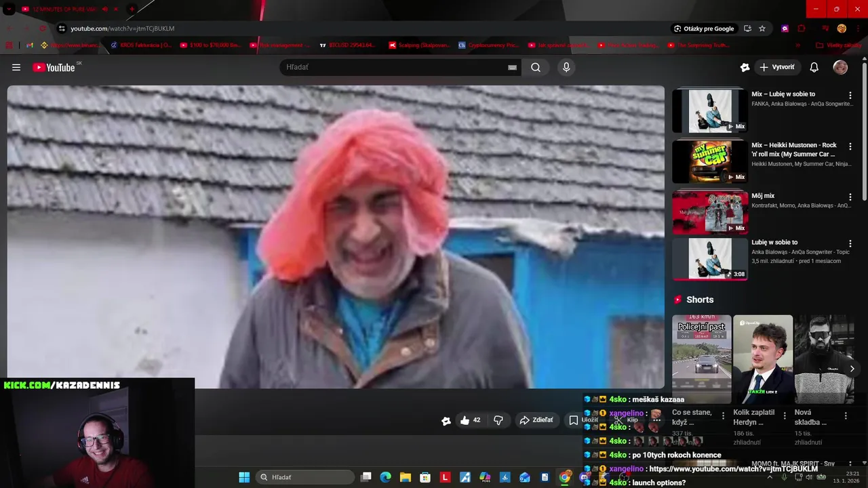Open the KROS Fakturácia bookmark
This screenshot has width=868, height=488.
(140, 45)
